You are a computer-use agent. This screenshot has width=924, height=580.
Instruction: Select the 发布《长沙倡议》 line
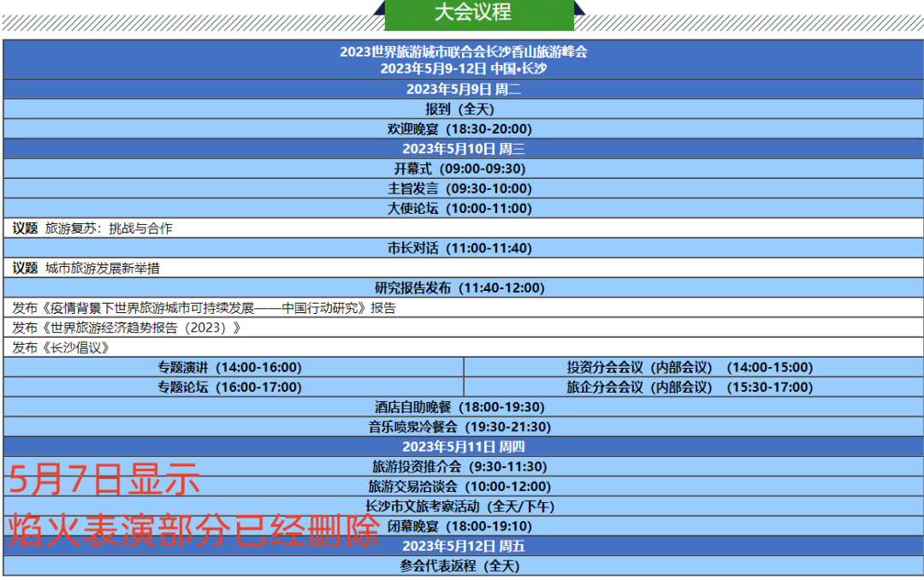[x=62, y=347]
